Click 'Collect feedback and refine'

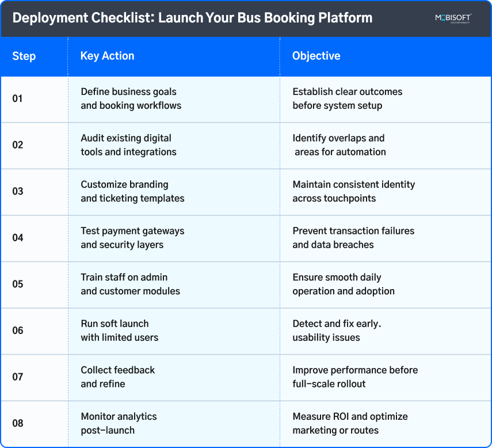point(117,377)
